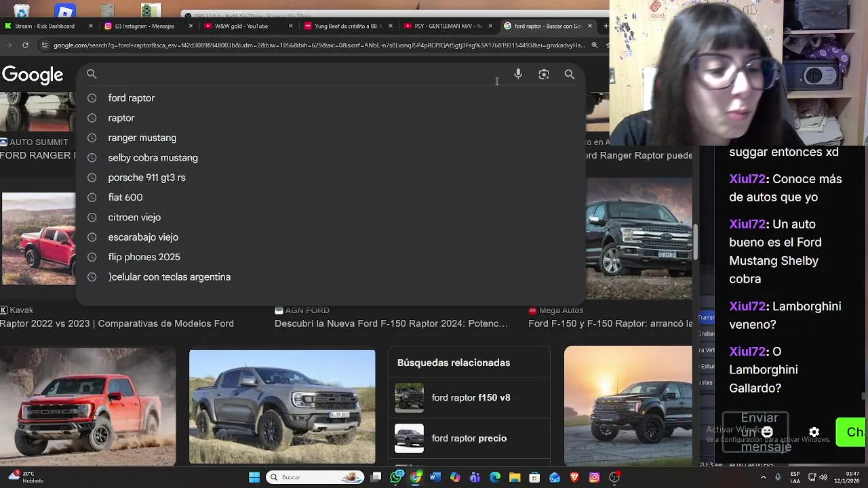
Task: Open Microsoft Word from the taskbar
Action: tap(435, 477)
